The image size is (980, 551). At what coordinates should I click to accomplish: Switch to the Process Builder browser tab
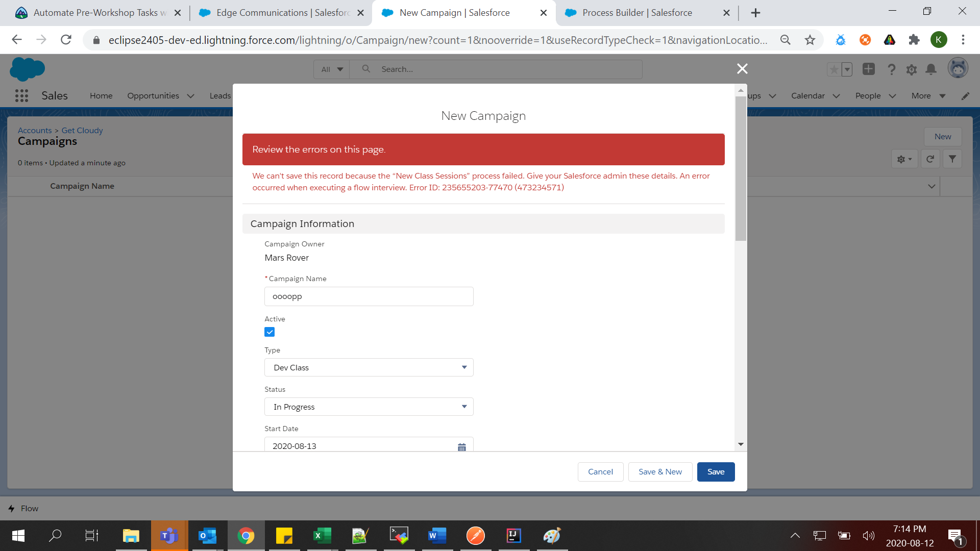tap(637, 13)
